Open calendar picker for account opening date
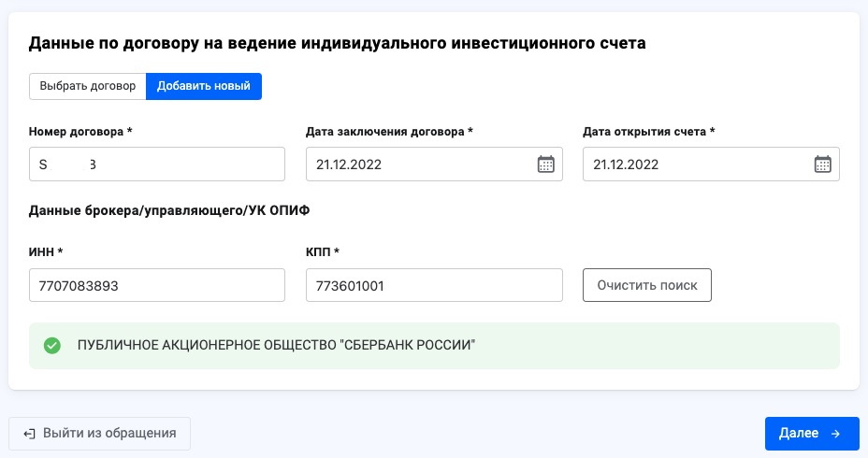868x458 pixels. point(822,165)
